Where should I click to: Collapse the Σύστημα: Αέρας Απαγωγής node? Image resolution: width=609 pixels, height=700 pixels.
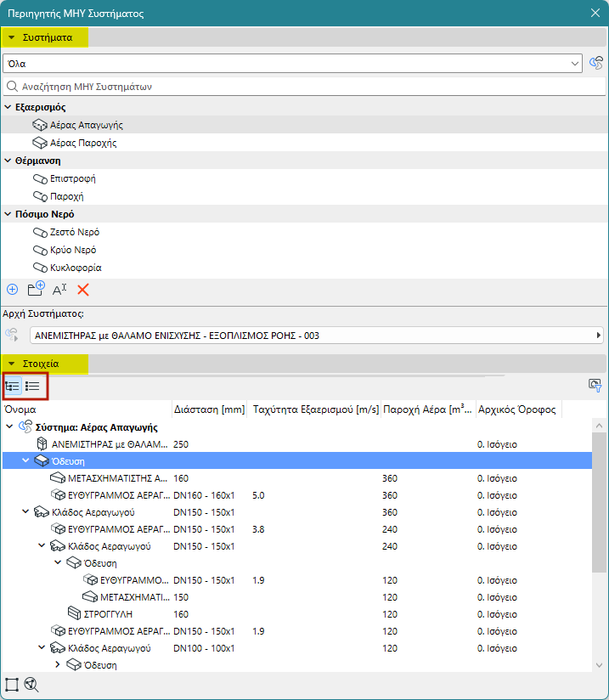point(9,426)
